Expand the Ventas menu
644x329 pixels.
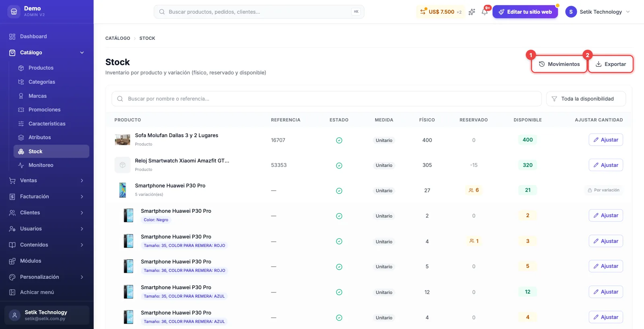point(47,180)
